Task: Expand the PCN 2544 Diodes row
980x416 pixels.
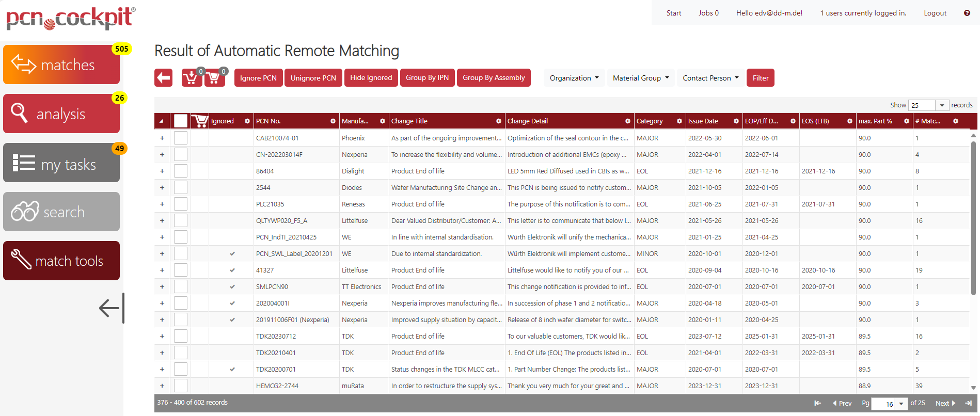Action: coord(162,187)
